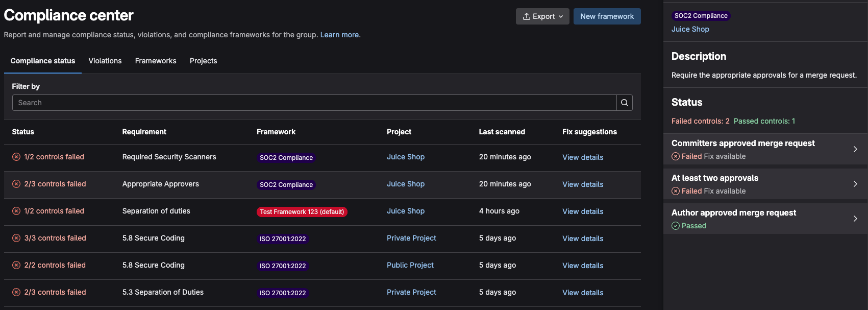
Task: Click failed icon under Committers approved merge request
Action: [676, 156]
